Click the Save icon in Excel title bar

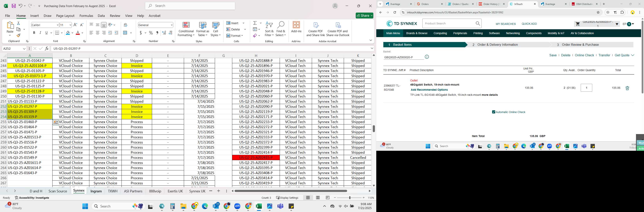pyautogui.click(x=14, y=6)
